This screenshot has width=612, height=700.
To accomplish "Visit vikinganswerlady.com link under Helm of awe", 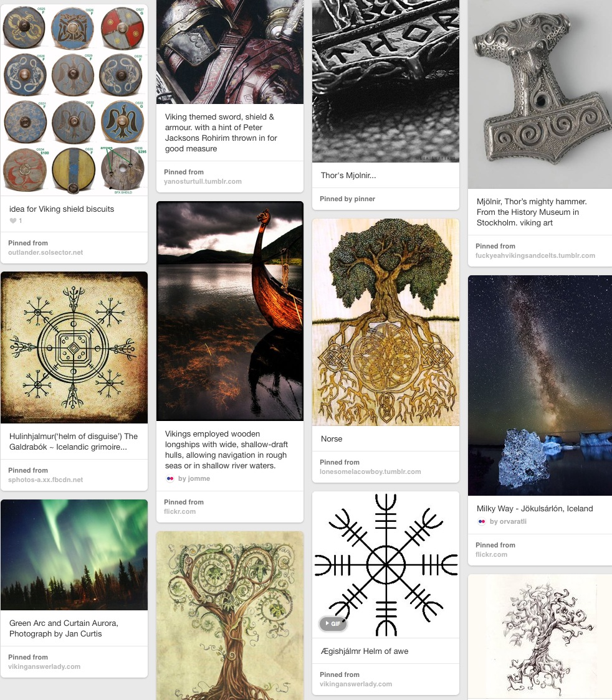I will [356, 684].
